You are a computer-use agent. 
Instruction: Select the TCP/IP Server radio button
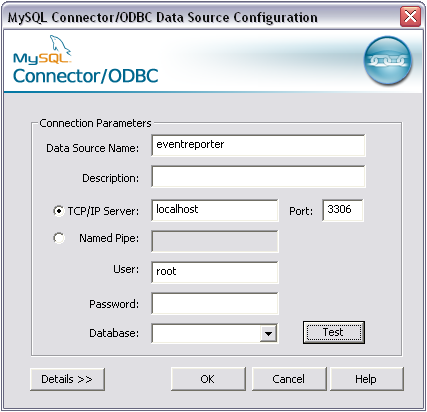click(59, 211)
